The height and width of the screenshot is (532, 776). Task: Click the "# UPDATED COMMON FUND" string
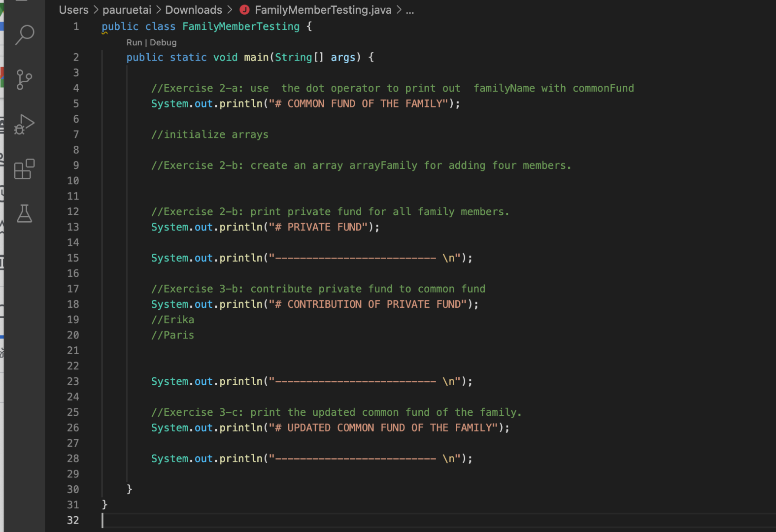tap(383, 428)
